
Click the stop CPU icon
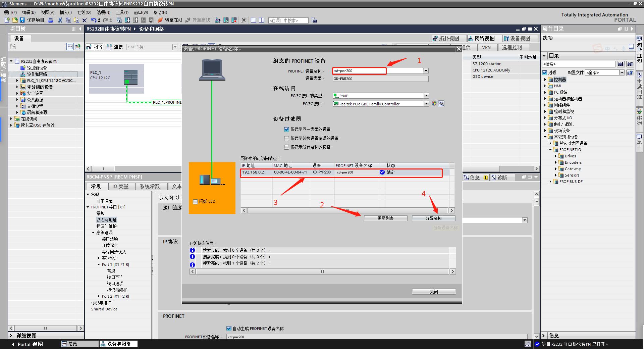coord(234,20)
